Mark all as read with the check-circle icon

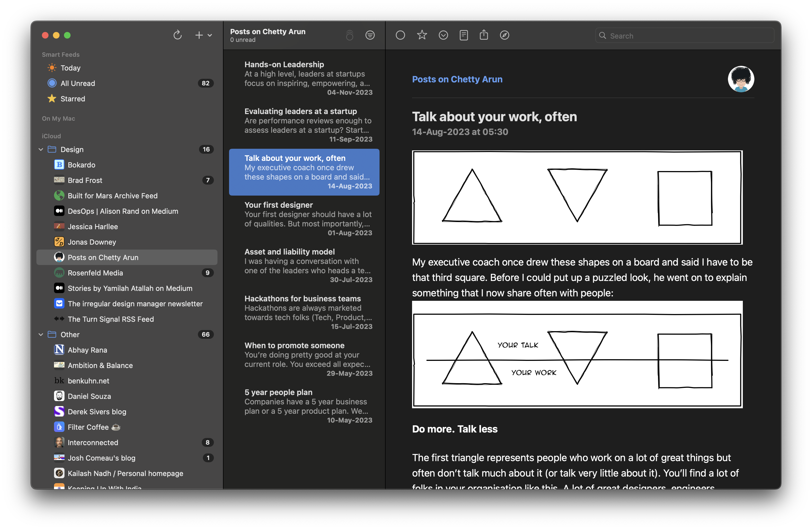443,35
